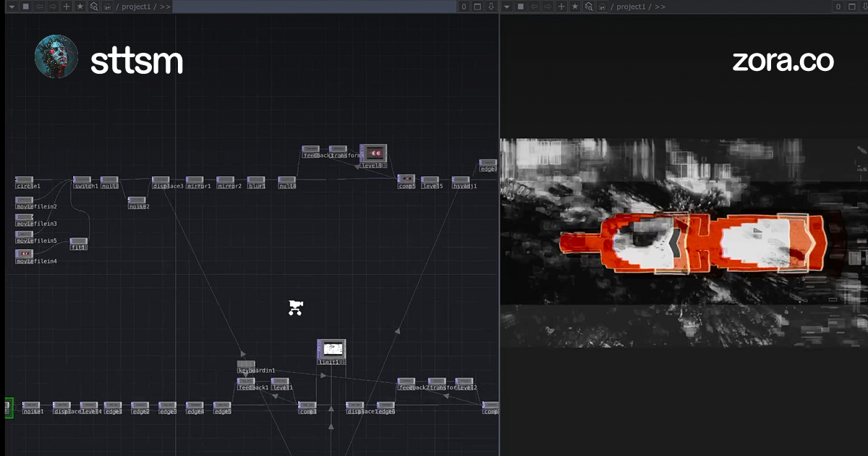Click the right pane's forward arrow icon

pyautogui.click(x=548, y=7)
